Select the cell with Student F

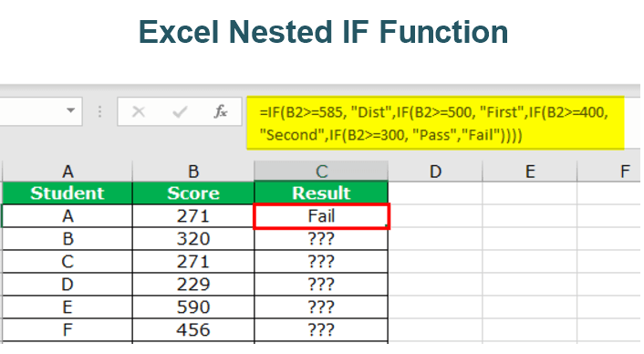68,329
